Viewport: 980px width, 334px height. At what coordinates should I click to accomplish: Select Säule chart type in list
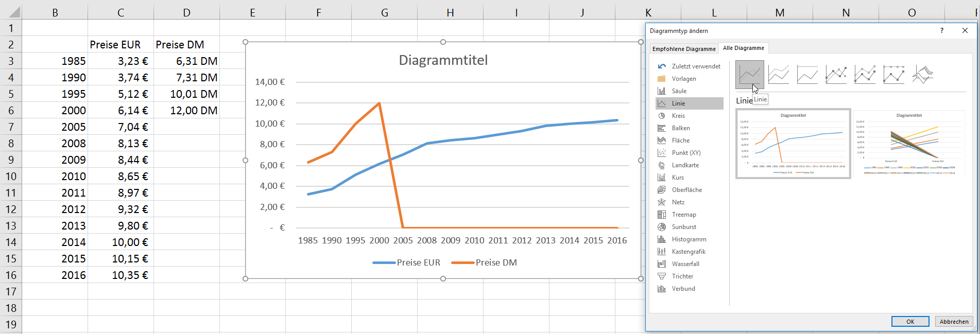point(679,91)
